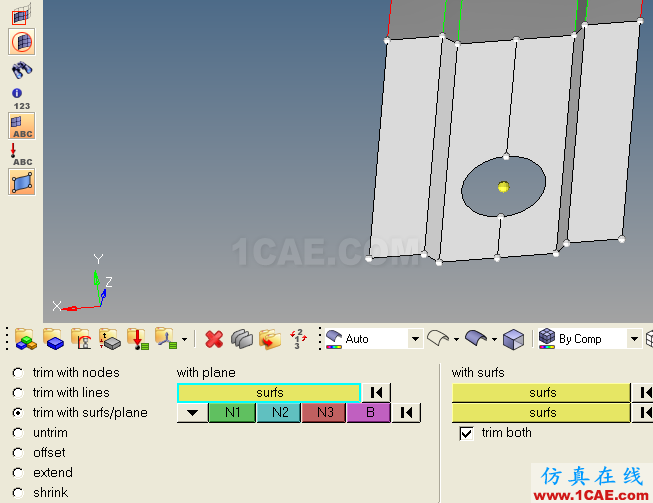Image resolution: width=653 pixels, height=503 pixels.
Task: Select the shrink radio button
Action: pos(18,493)
